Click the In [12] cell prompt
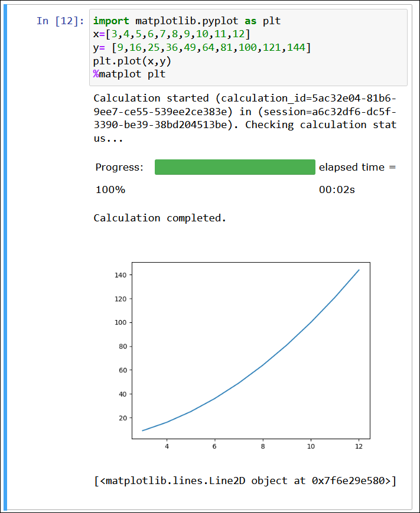420x513 pixels. [60, 21]
